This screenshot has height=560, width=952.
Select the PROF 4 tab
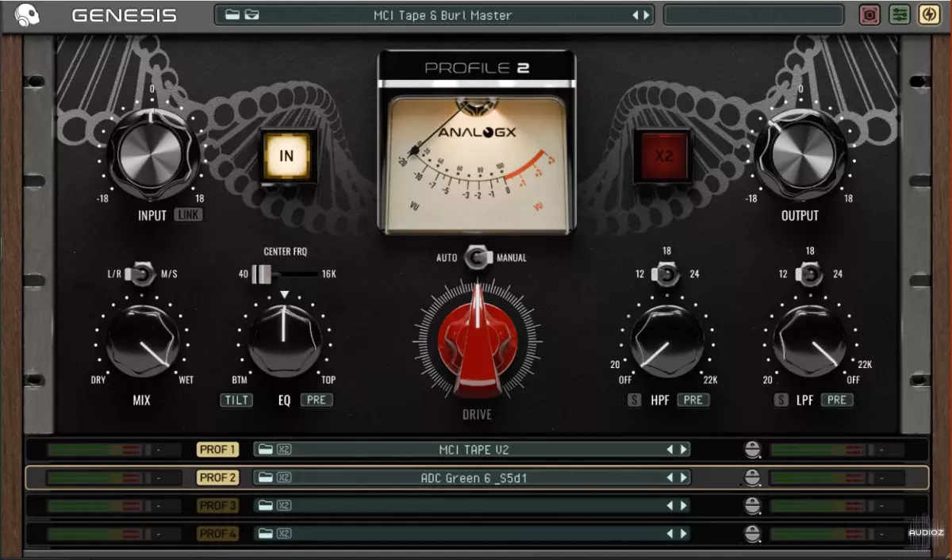click(x=217, y=533)
